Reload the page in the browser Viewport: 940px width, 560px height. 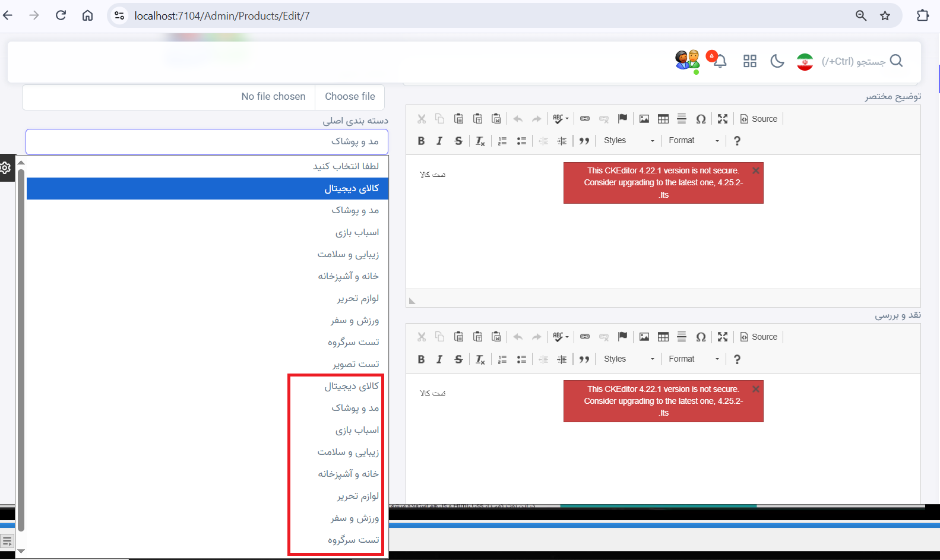(61, 15)
